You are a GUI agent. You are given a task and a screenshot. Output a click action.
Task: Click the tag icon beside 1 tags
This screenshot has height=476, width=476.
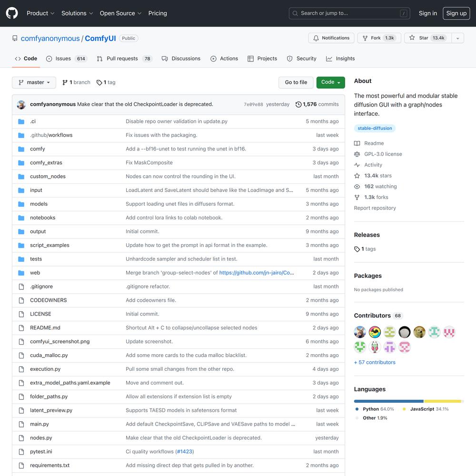(x=357, y=249)
